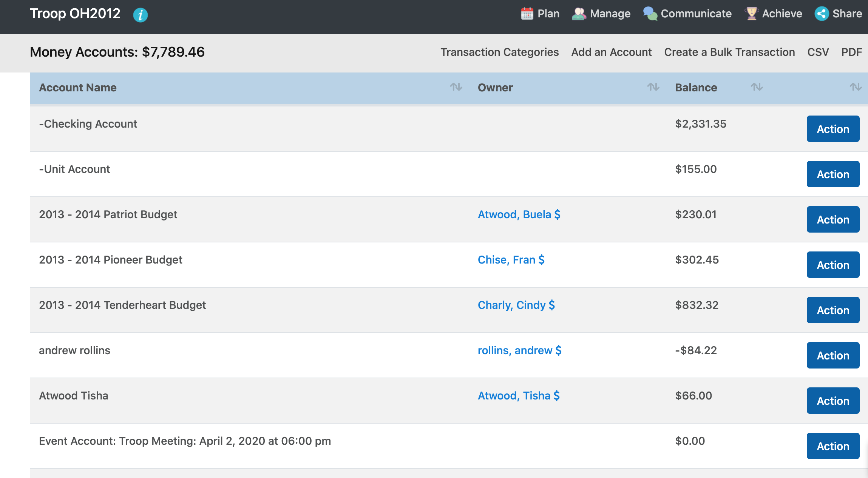Click the Achieve trophy icon
Screen dimensions: 868x478
coord(751,14)
